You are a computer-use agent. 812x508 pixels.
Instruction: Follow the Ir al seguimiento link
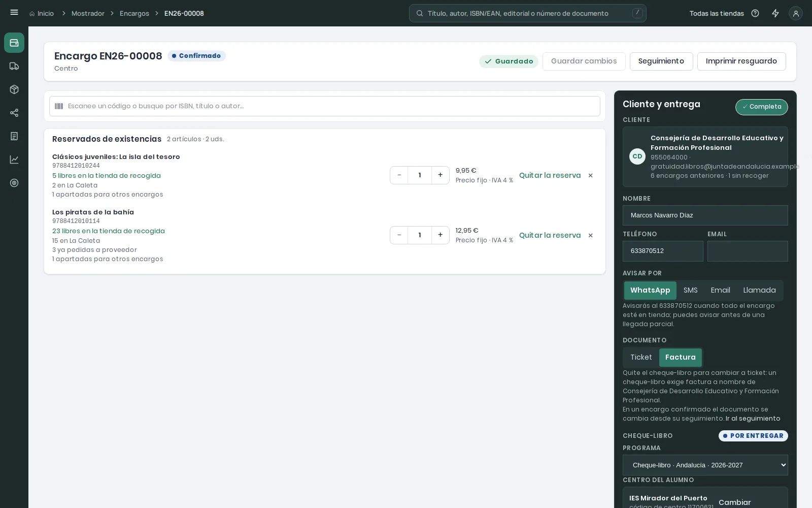coord(753,419)
